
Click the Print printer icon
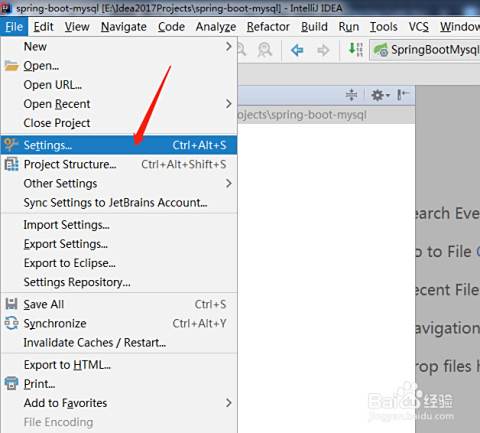coord(11,383)
